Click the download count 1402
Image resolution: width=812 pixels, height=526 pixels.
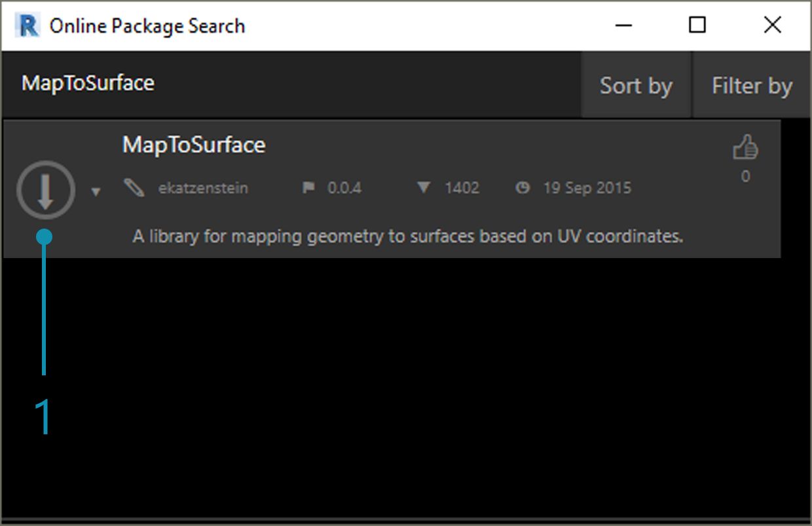462,189
